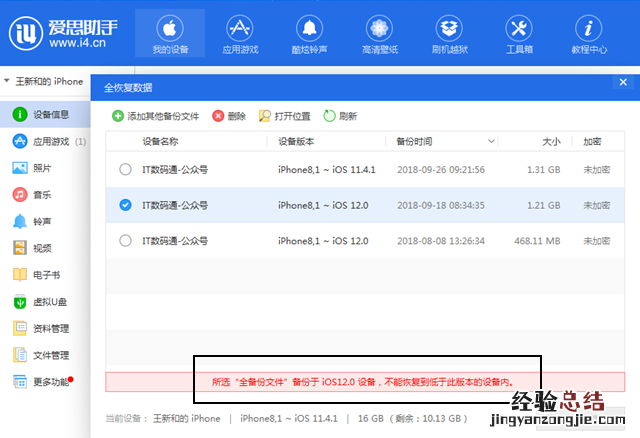The height and width of the screenshot is (438, 640).
Task: Open the 我的设备 tab
Action: 170,33
